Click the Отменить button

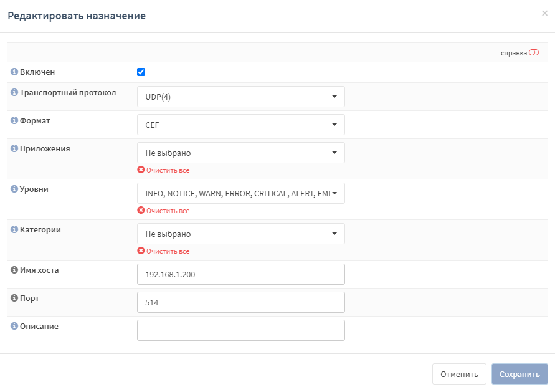pyautogui.click(x=459, y=374)
